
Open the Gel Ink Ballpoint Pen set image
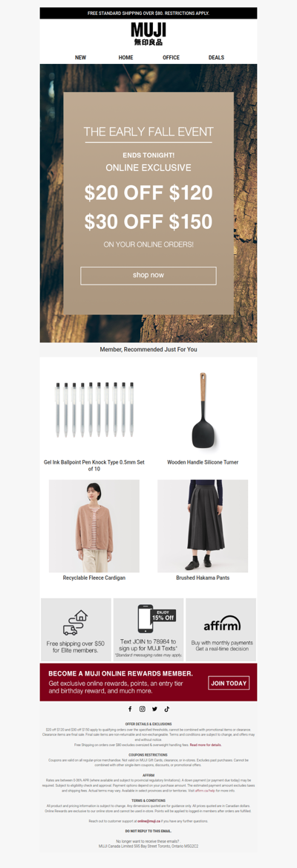pyautogui.click(x=94, y=409)
